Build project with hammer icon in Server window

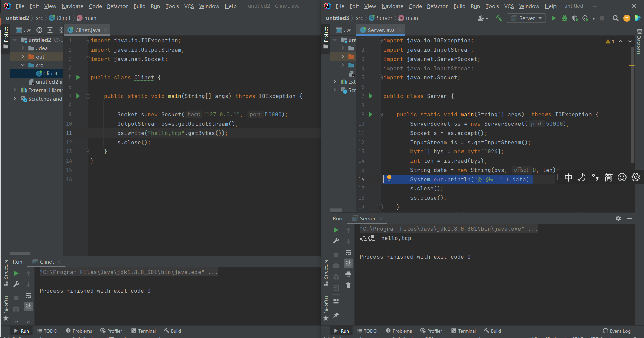[499, 18]
